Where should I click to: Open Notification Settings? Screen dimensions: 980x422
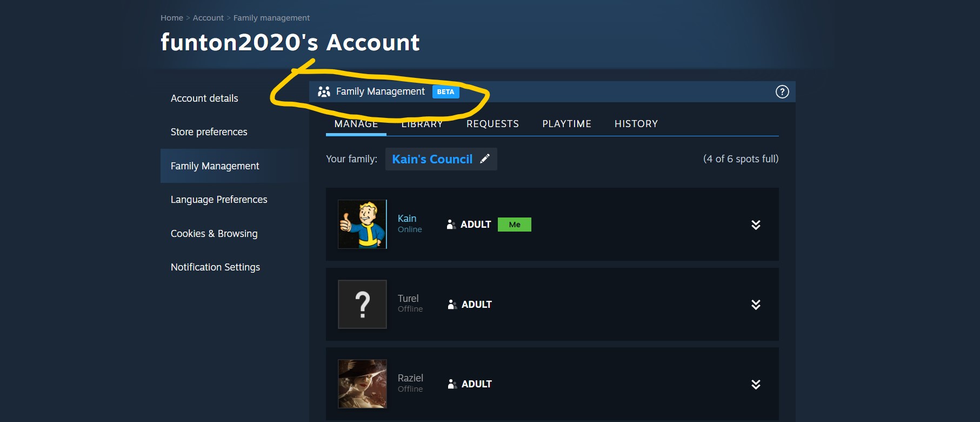pos(215,267)
